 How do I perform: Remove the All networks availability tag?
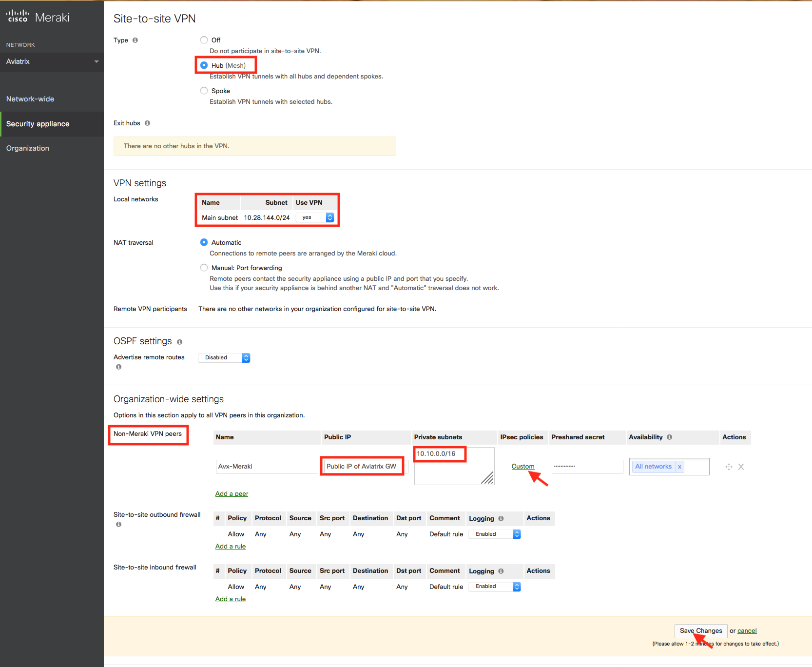[679, 467]
